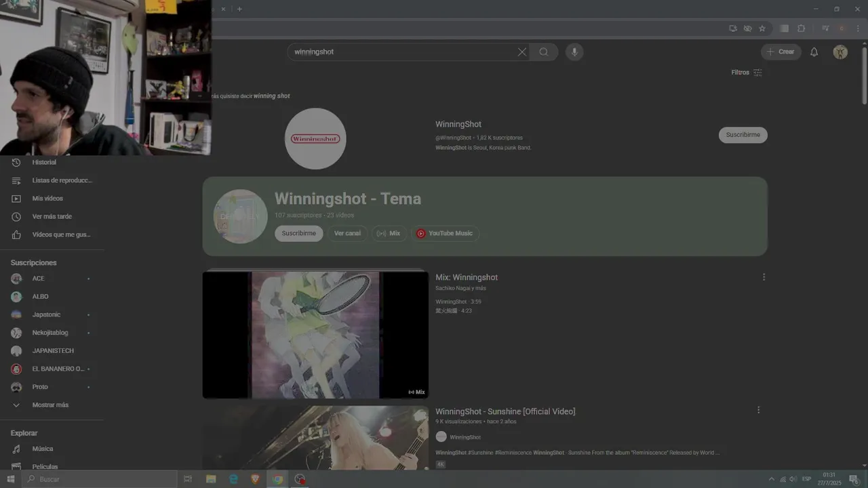
Task: Open Winningshot in YouTube Music
Action: click(x=445, y=233)
